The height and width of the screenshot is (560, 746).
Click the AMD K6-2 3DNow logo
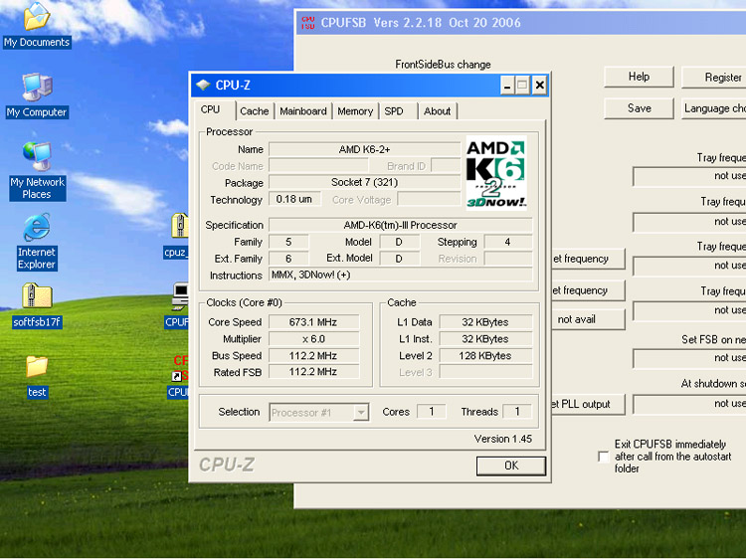point(495,172)
